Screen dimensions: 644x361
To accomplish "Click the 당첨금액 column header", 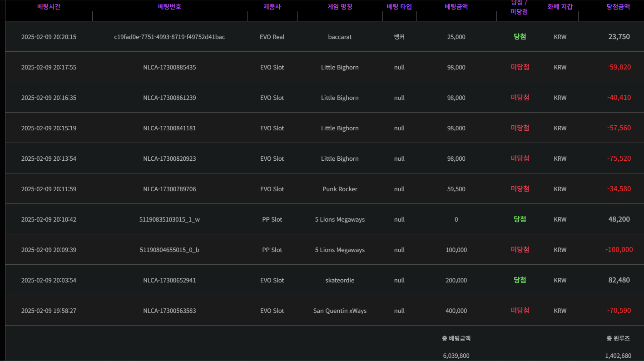I will (618, 7).
